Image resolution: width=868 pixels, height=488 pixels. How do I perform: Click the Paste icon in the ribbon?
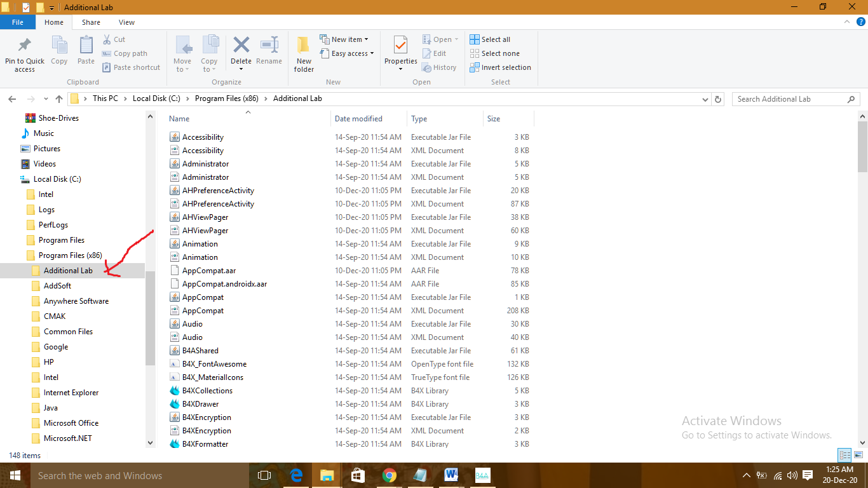[x=86, y=46]
